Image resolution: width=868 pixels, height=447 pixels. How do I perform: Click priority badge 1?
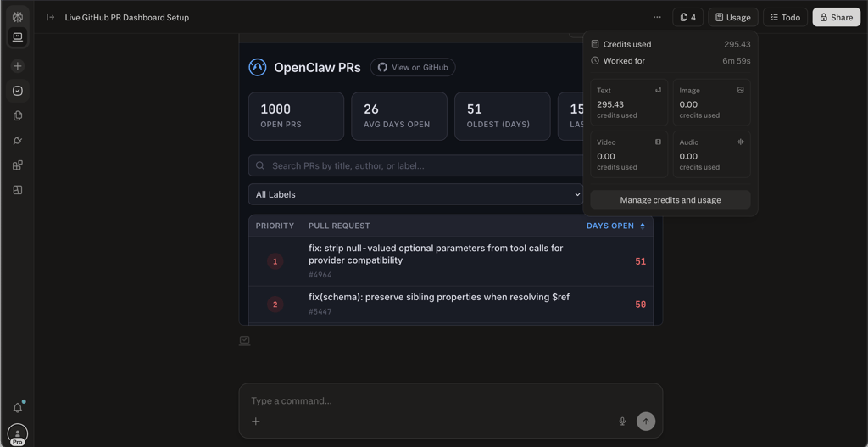pyautogui.click(x=275, y=261)
